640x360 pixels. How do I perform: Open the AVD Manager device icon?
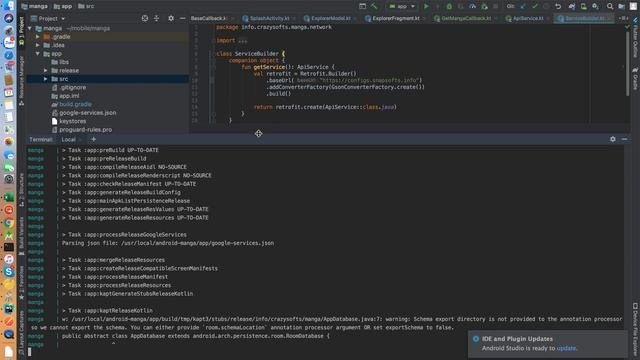click(x=584, y=6)
